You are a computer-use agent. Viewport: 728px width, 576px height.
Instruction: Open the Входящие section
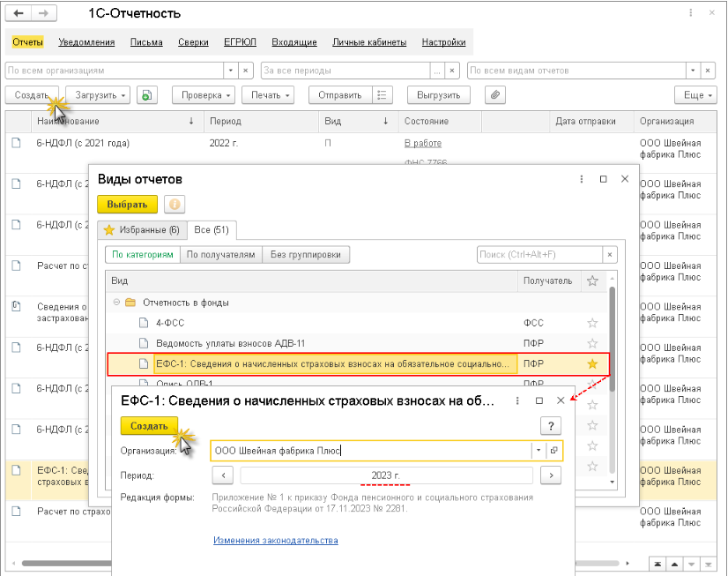tap(294, 42)
